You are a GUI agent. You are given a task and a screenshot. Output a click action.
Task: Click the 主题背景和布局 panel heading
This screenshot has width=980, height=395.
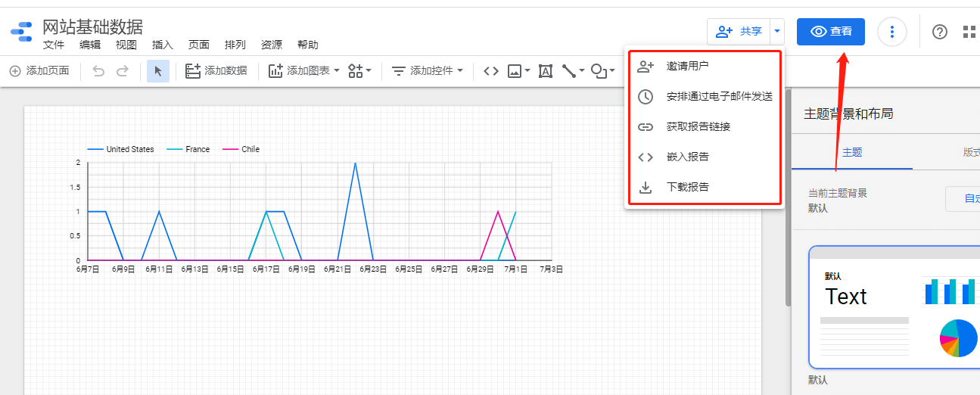[848, 114]
